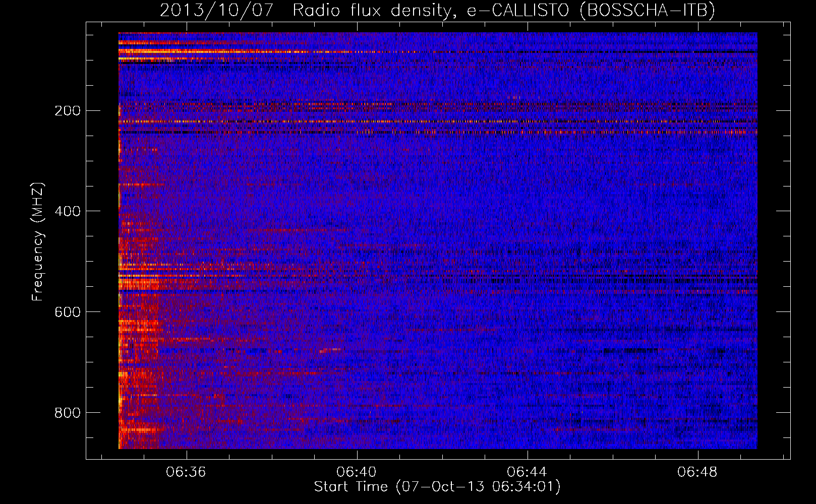Click the 06:48 time tick label

697,472
